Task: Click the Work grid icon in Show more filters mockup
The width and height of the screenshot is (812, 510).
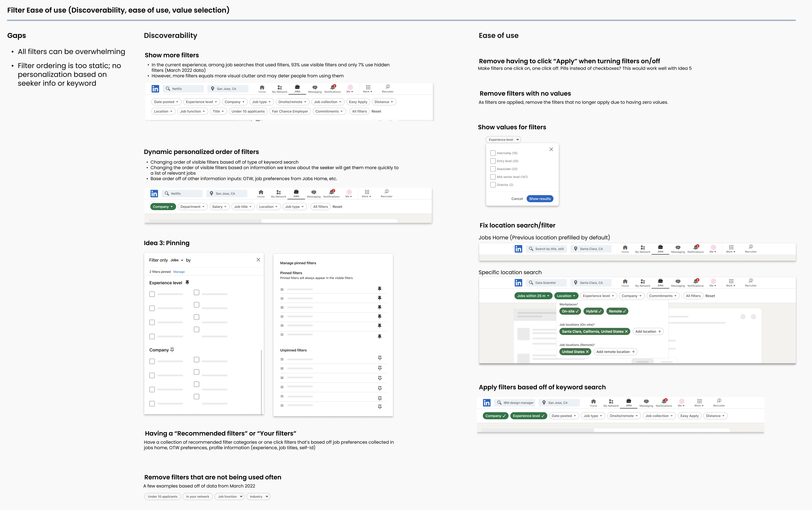Action: 368,87
